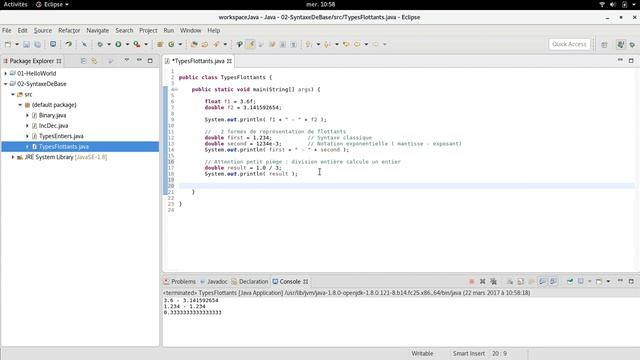Click the volume icon in system tray
The image size is (640, 360).
pyautogui.click(x=613, y=4)
